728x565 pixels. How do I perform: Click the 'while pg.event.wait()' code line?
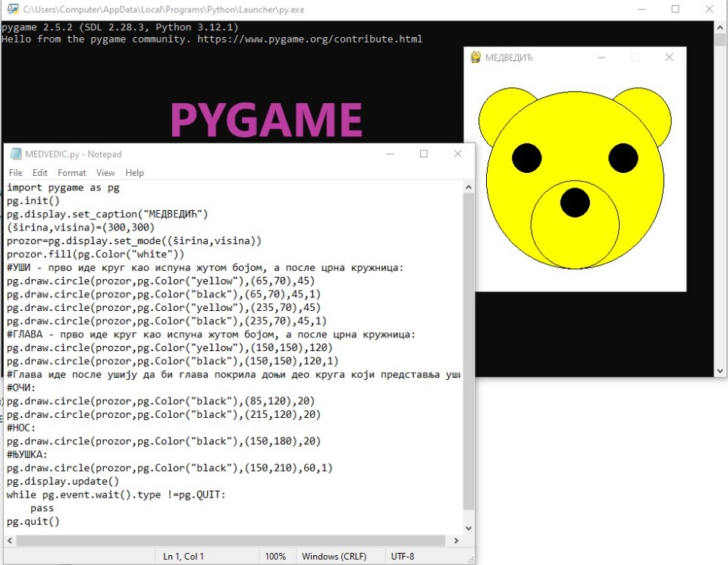[116, 495]
